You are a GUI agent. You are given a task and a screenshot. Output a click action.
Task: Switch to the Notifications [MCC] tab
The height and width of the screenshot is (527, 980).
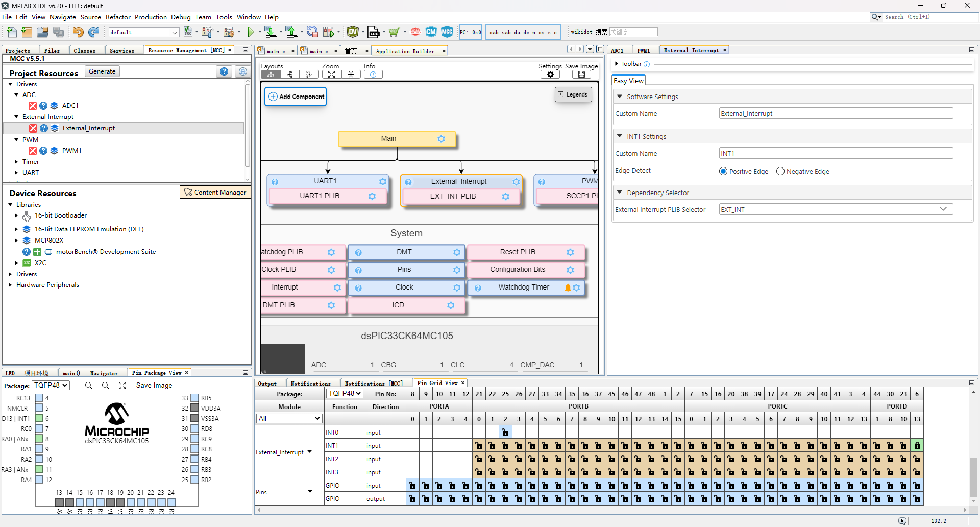click(x=374, y=384)
